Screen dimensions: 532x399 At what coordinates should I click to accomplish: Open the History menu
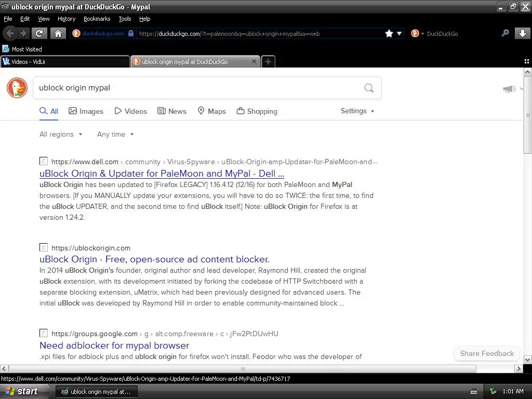[x=66, y=19]
